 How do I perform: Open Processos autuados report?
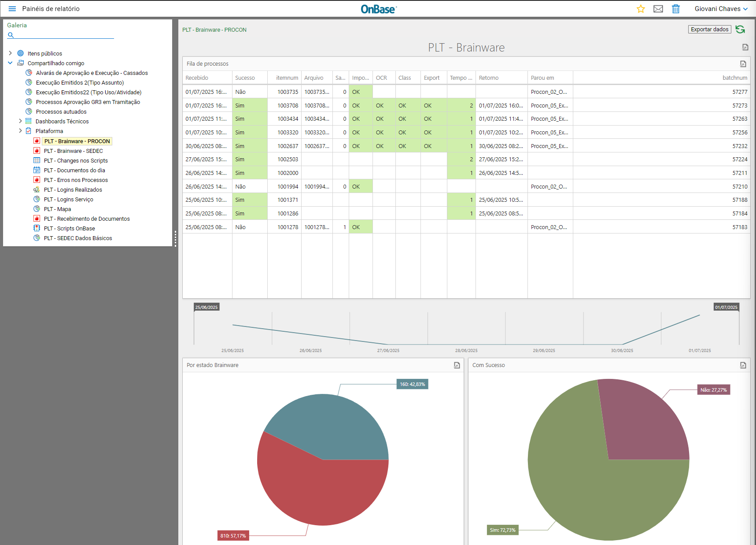coord(61,112)
